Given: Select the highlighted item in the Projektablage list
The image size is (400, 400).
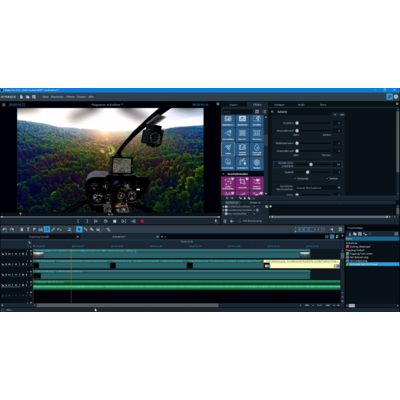Looking at the screenshot, I should click(x=372, y=264).
